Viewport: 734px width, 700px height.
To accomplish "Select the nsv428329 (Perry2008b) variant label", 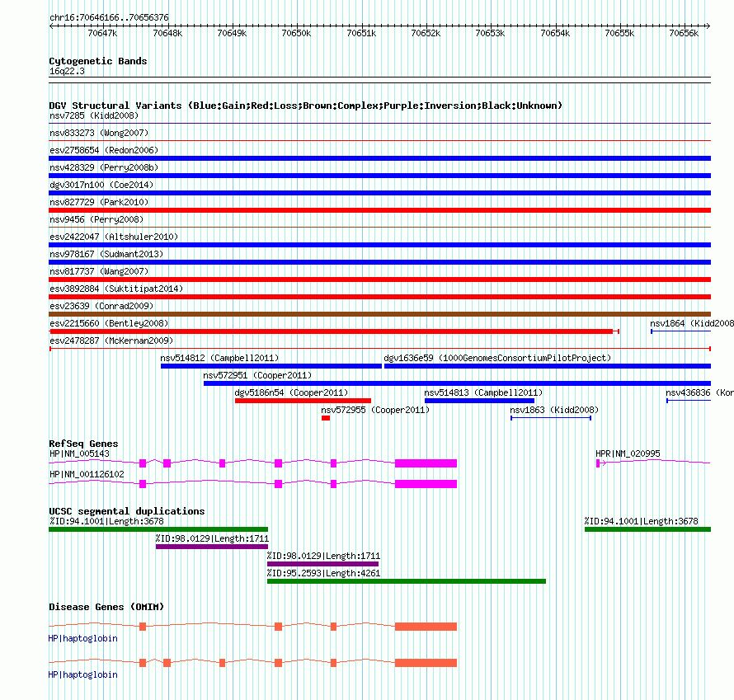I will coord(104,167).
